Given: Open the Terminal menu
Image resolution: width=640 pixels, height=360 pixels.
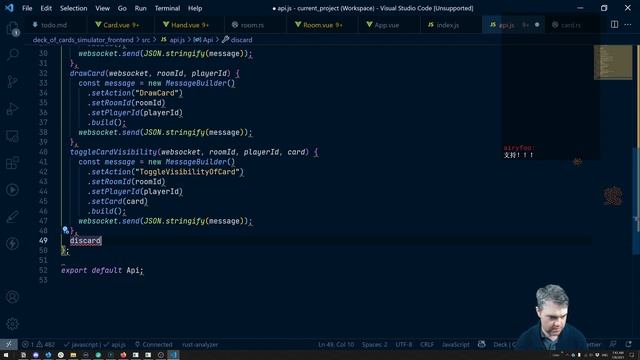Looking at the screenshot, I should coord(167,8).
